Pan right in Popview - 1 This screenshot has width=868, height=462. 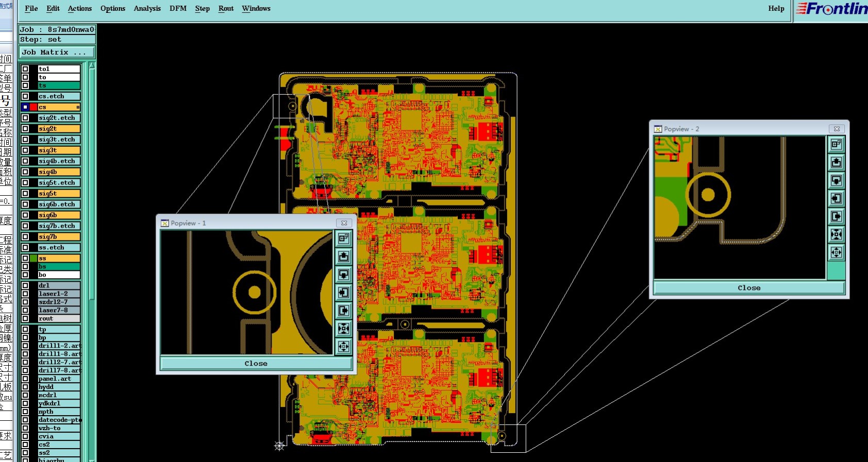point(344,311)
